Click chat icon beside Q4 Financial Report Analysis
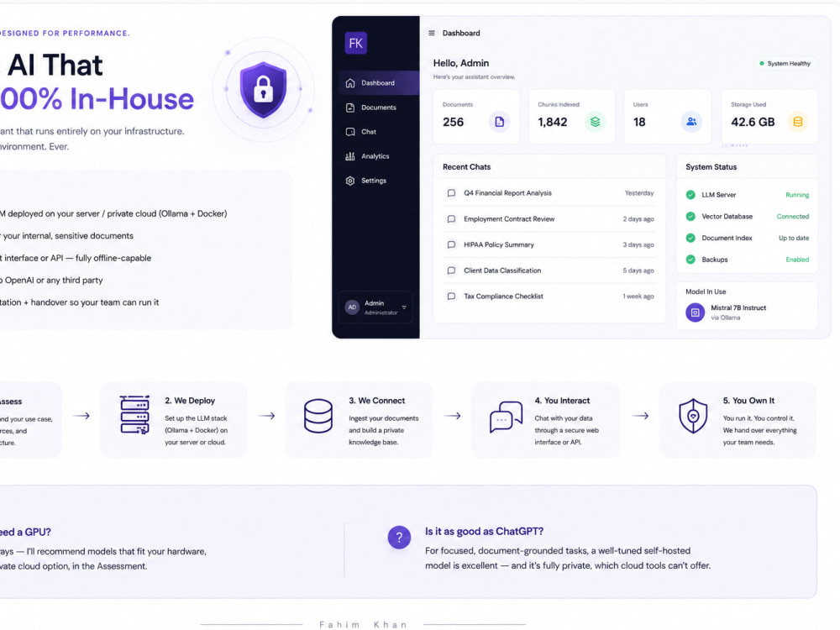The height and width of the screenshot is (630, 840). (452, 193)
